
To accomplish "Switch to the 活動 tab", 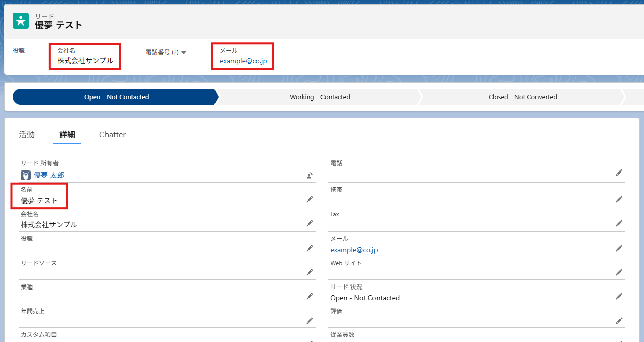I will tap(27, 135).
